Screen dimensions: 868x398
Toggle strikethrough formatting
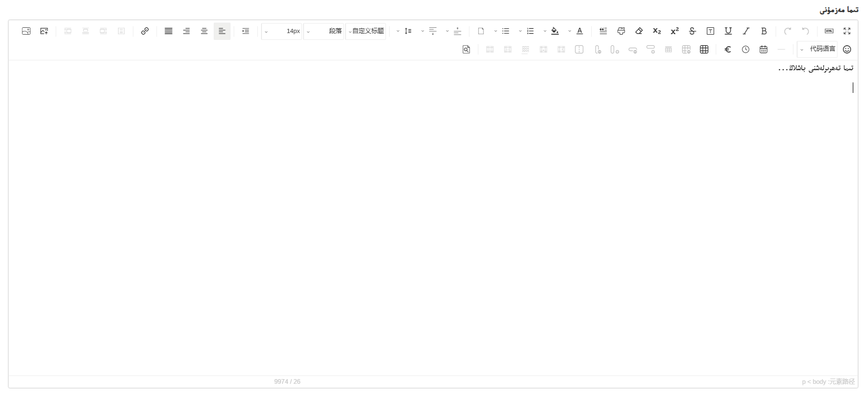click(692, 31)
